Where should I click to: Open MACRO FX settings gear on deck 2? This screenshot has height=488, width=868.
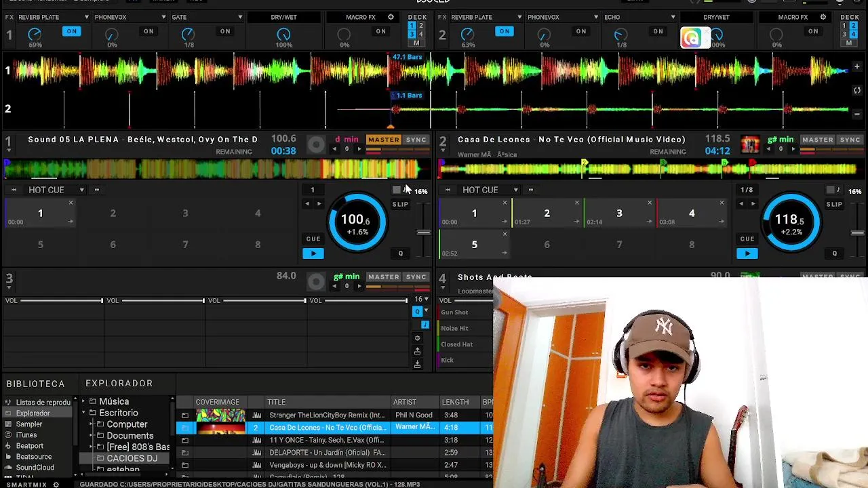click(823, 17)
